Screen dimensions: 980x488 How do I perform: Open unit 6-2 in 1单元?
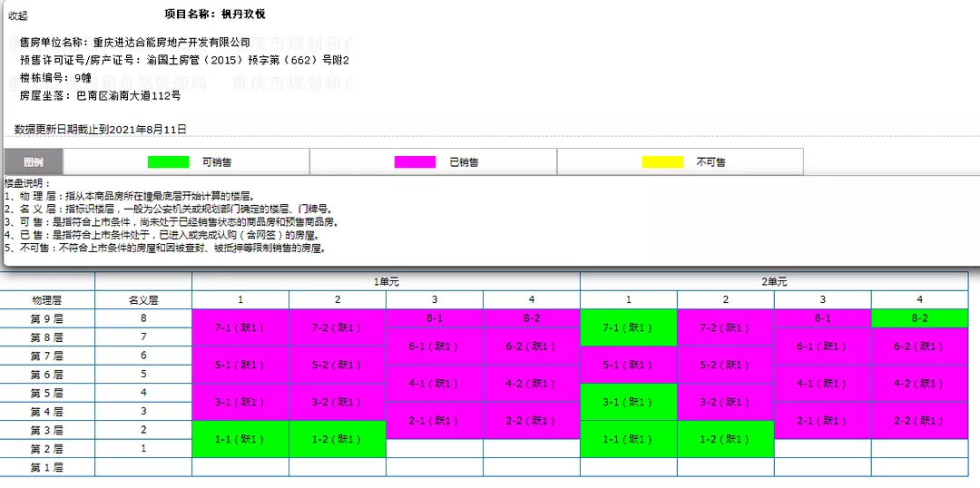(x=531, y=346)
